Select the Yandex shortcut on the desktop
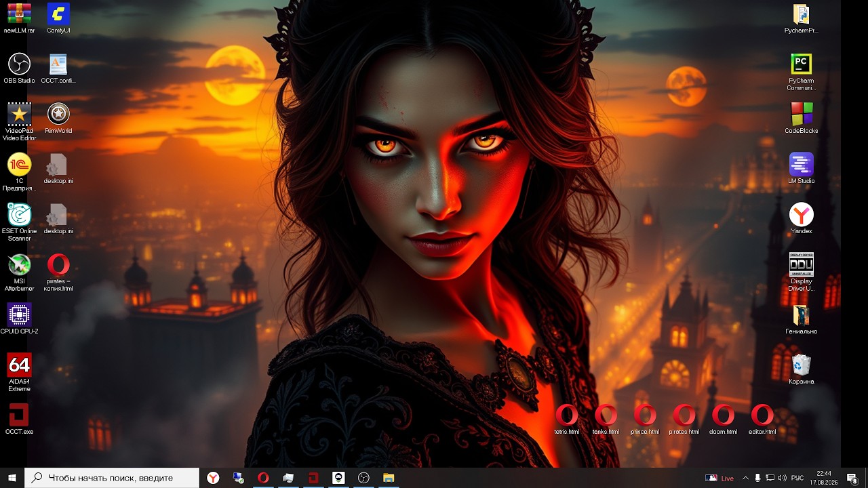Screen dimensions: 868x488 [802, 219]
